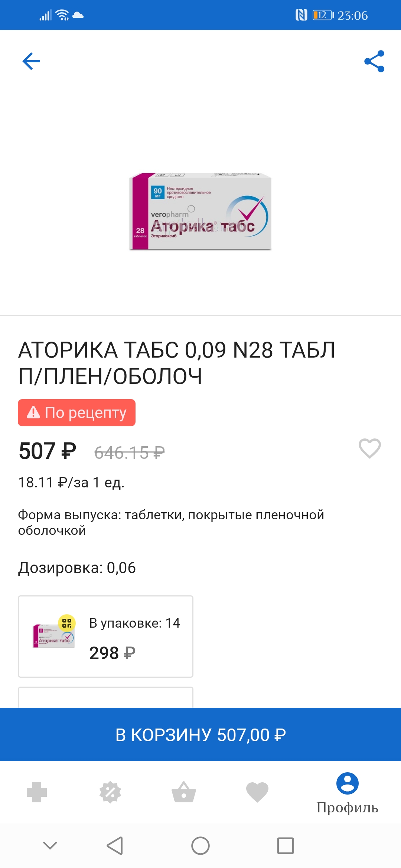Tap the share icon

pyautogui.click(x=374, y=61)
